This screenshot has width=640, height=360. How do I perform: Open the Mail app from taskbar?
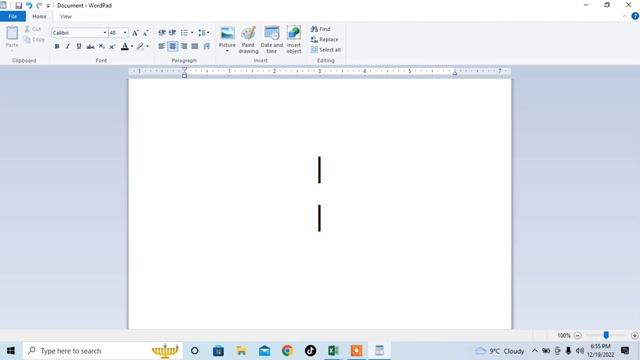click(264, 351)
